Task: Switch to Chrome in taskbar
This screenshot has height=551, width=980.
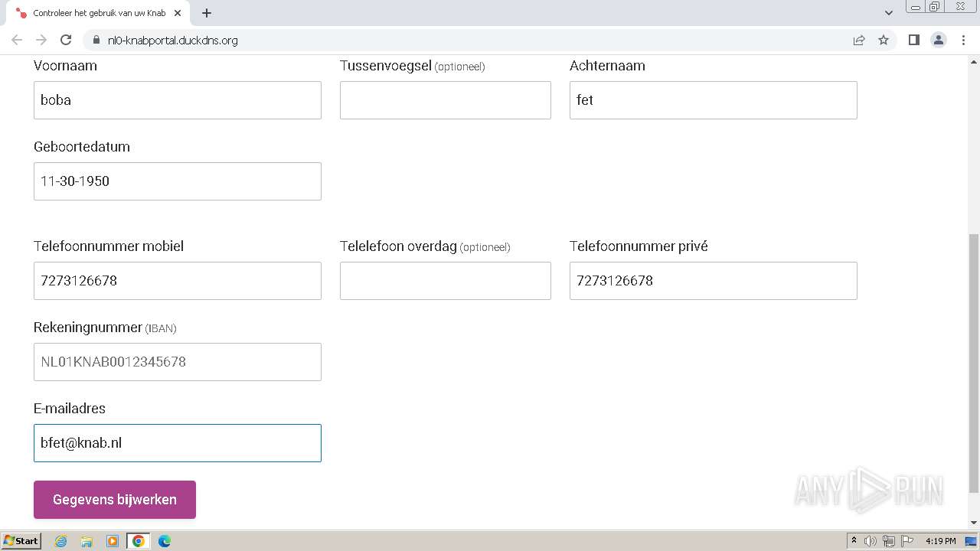Action: pyautogui.click(x=139, y=541)
